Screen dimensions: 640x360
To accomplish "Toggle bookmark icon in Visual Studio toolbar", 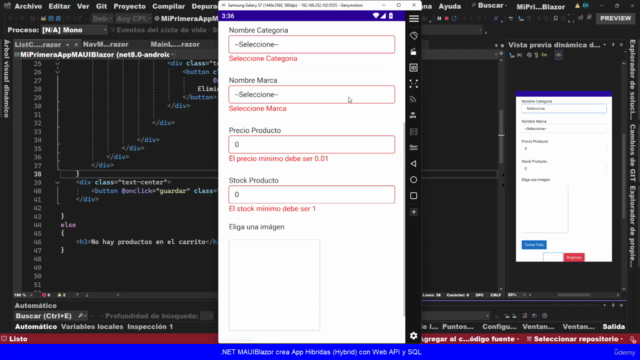I will pos(556,18).
